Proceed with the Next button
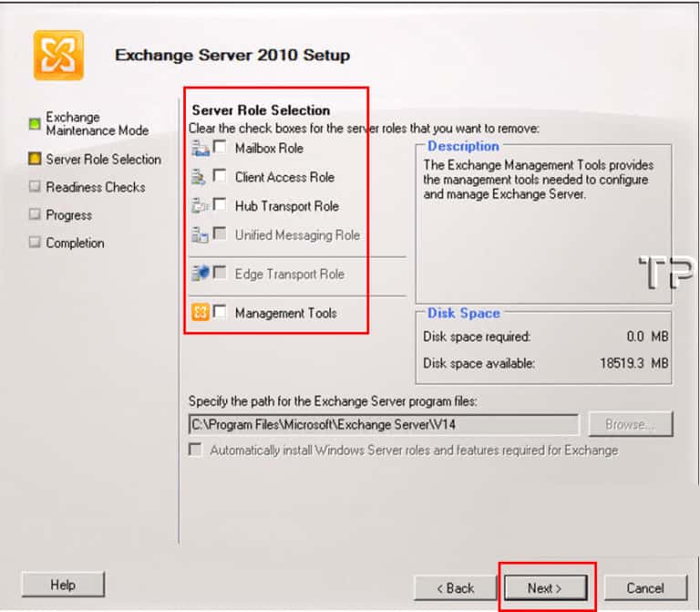This screenshot has width=700, height=612. (x=545, y=588)
